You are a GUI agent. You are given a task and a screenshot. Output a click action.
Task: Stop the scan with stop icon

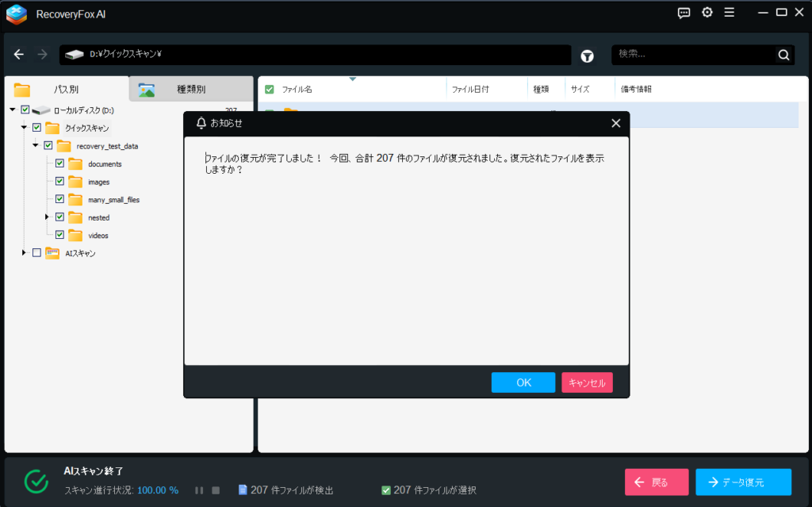click(216, 490)
